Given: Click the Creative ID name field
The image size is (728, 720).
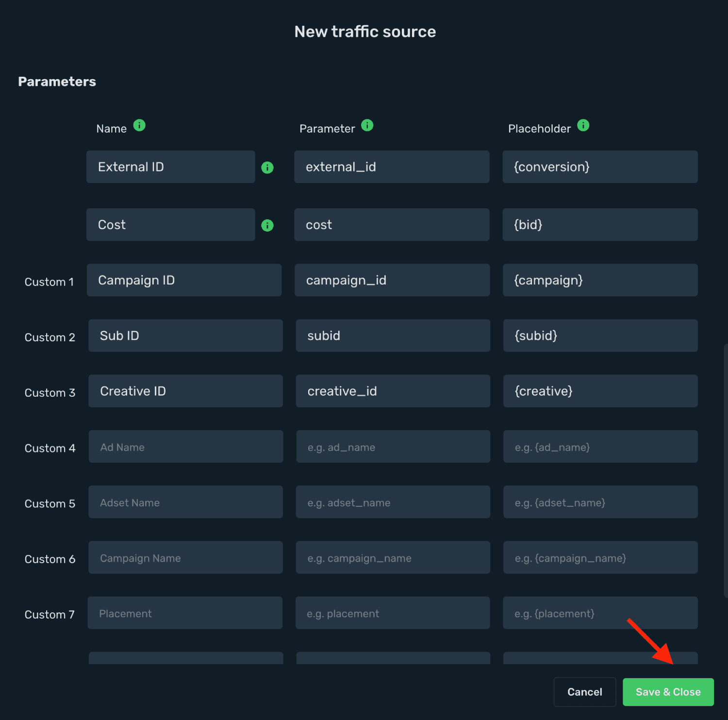Looking at the screenshot, I should (185, 391).
